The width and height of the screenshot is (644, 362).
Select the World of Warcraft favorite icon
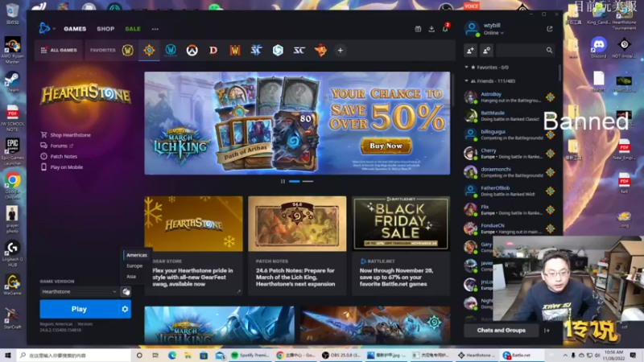[x=128, y=50]
